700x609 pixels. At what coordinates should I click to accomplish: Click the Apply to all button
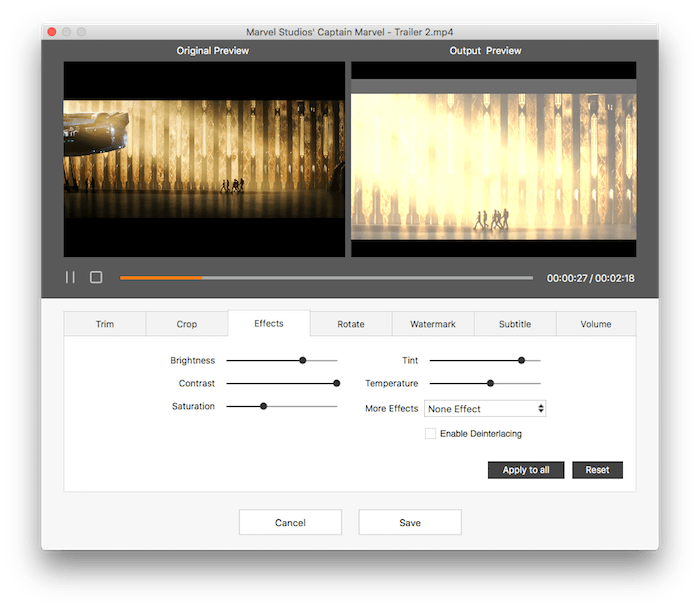tap(526, 470)
